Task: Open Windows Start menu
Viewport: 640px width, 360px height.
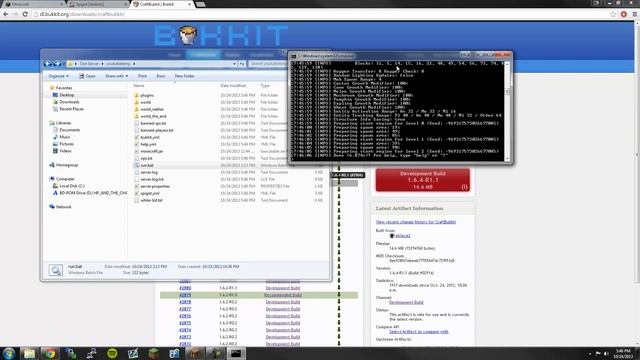Action: tap(9, 353)
